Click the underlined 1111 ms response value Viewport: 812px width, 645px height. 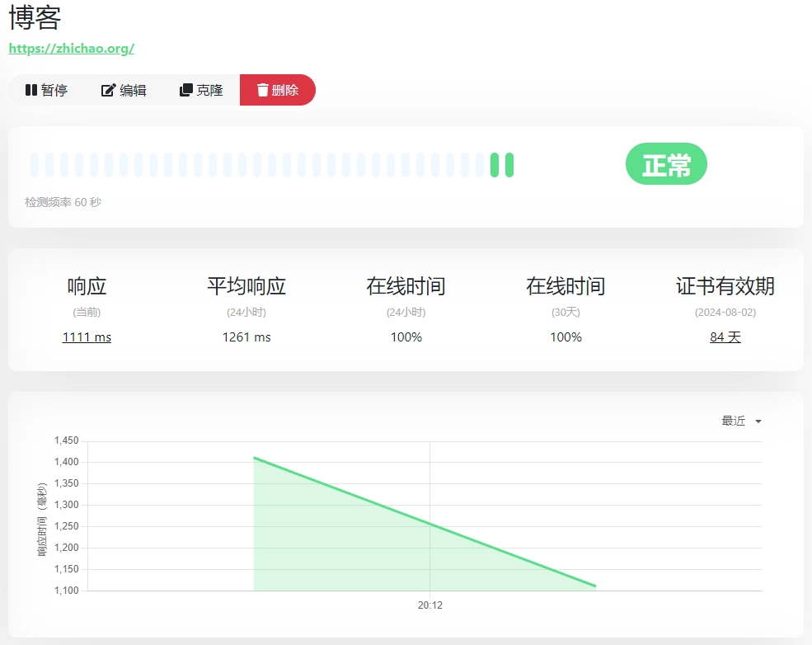[x=87, y=337]
